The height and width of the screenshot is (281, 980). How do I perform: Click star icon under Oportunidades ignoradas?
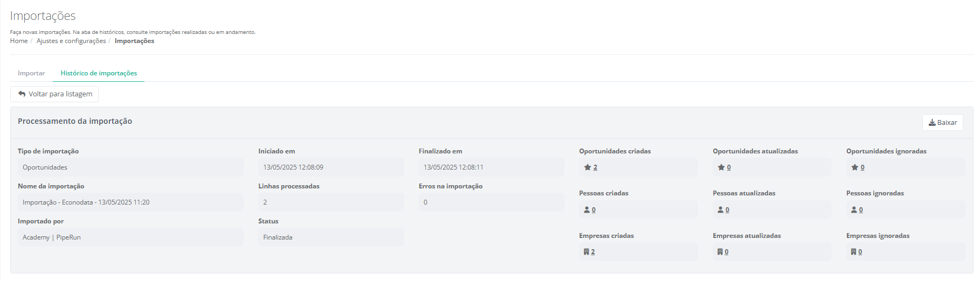click(x=854, y=167)
